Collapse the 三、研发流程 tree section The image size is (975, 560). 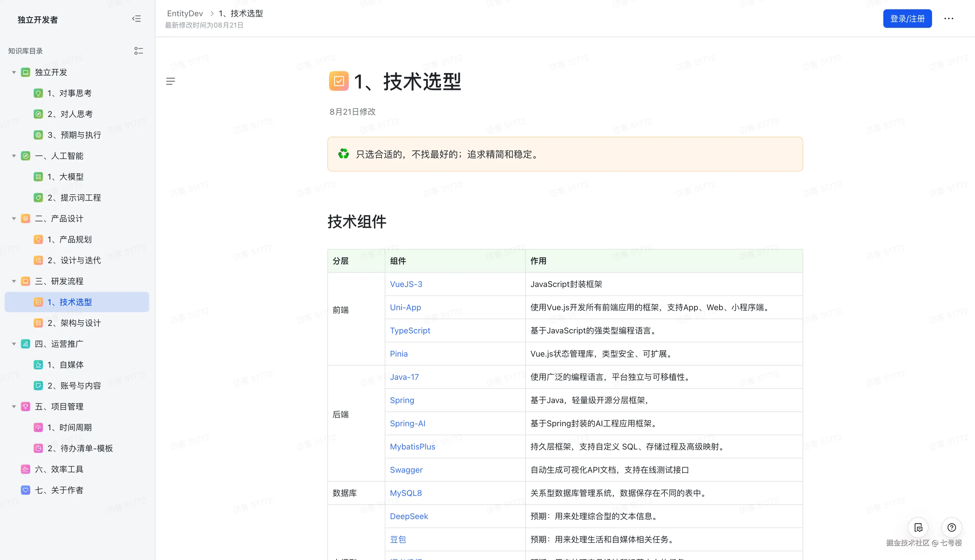coord(14,281)
